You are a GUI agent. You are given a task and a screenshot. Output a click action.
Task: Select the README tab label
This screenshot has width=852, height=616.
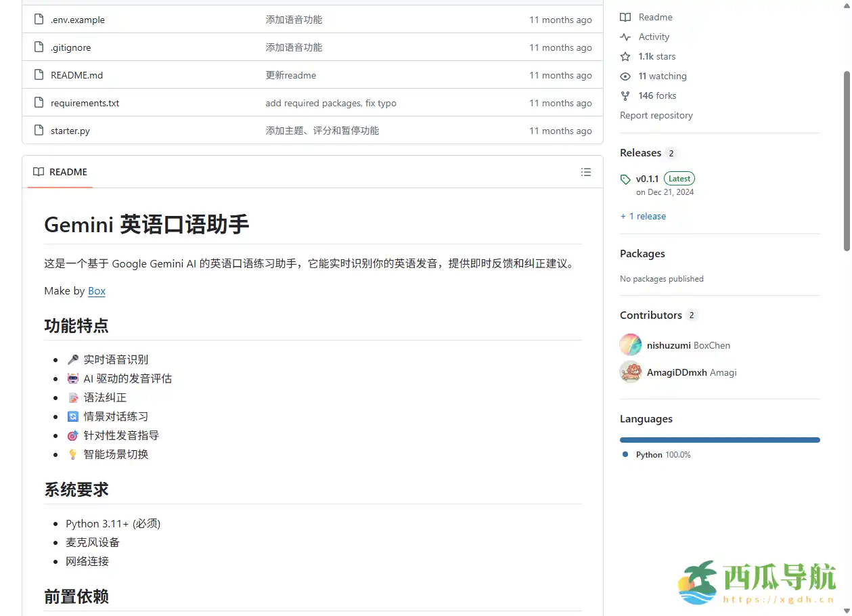pyautogui.click(x=68, y=172)
